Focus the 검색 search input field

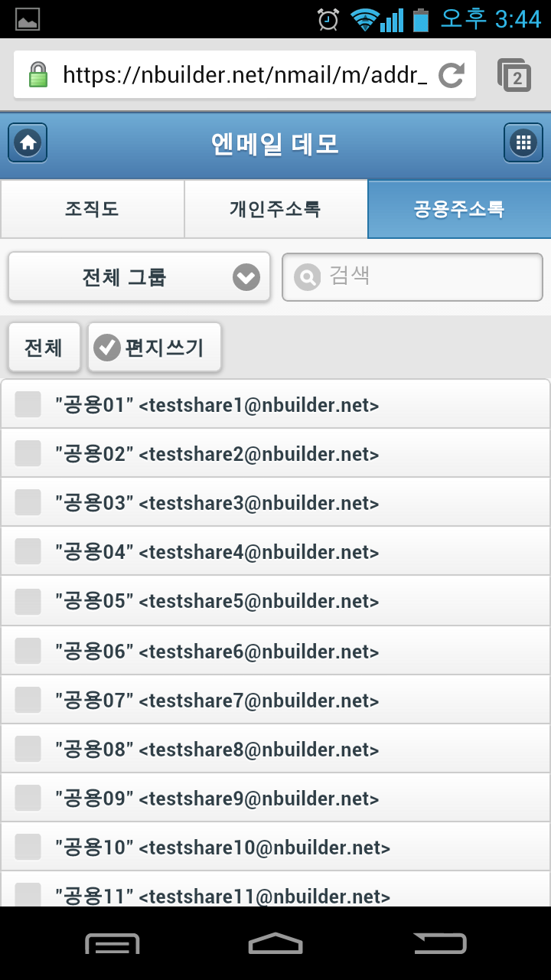point(412,277)
